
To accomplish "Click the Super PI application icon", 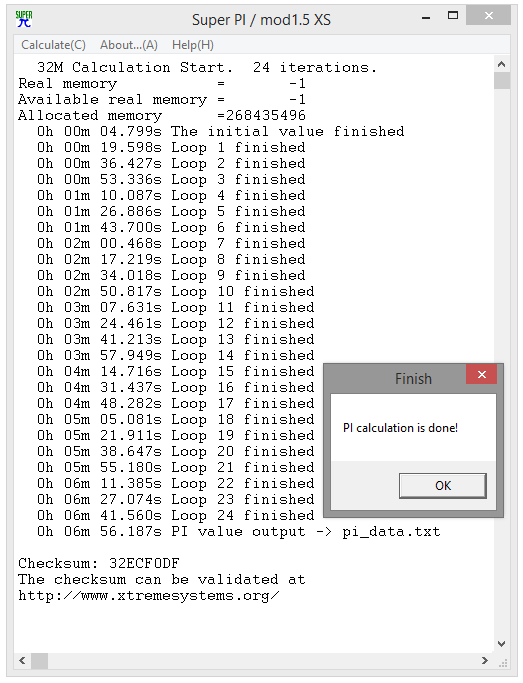I will [x=24, y=19].
